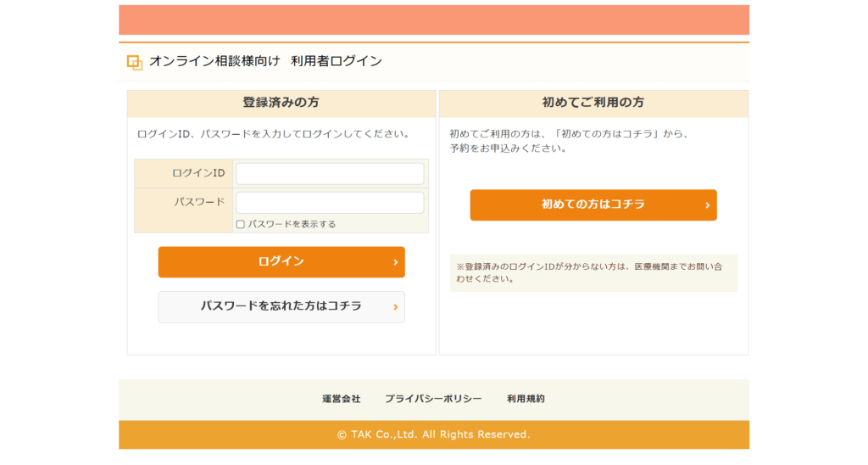Click the orange squares icon beside page title
Screen dimensions: 868x465
point(134,62)
